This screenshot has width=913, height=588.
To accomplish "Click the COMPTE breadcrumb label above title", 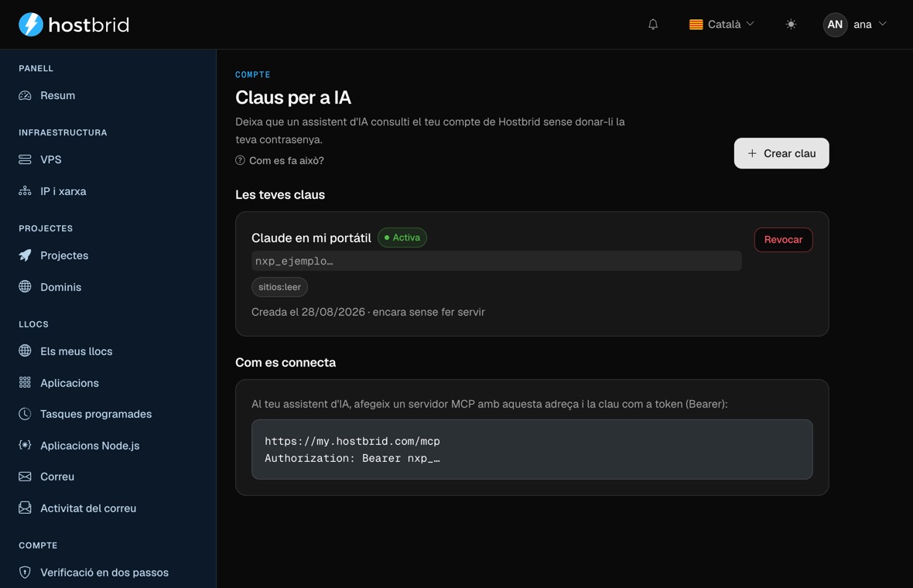I will pyautogui.click(x=253, y=74).
